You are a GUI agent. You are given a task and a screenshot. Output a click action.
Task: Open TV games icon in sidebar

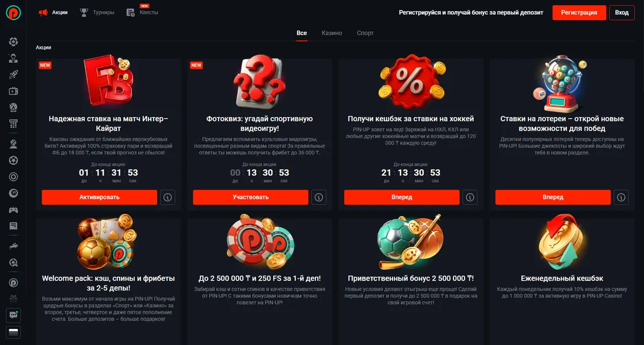click(13, 91)
